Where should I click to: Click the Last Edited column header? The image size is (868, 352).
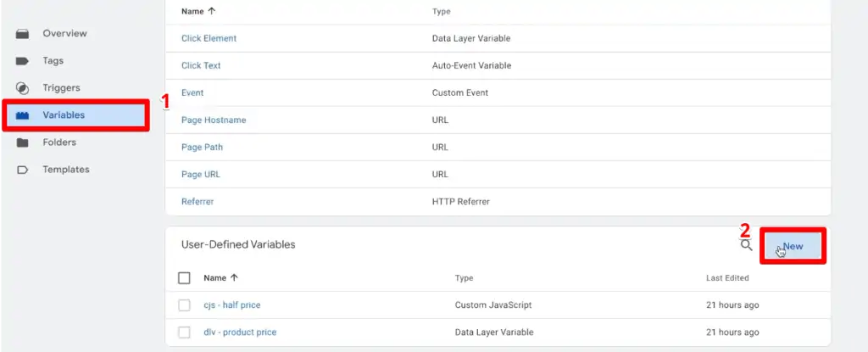point(727,277)
